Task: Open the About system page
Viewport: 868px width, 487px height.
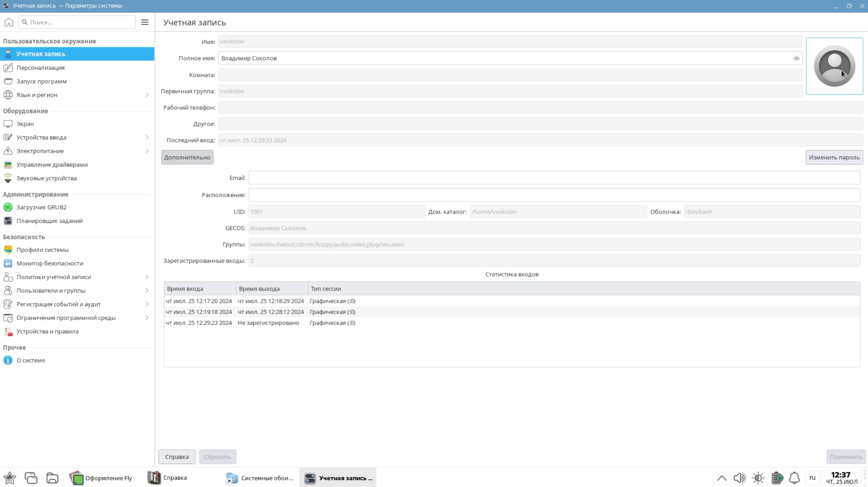Action: 31,360
